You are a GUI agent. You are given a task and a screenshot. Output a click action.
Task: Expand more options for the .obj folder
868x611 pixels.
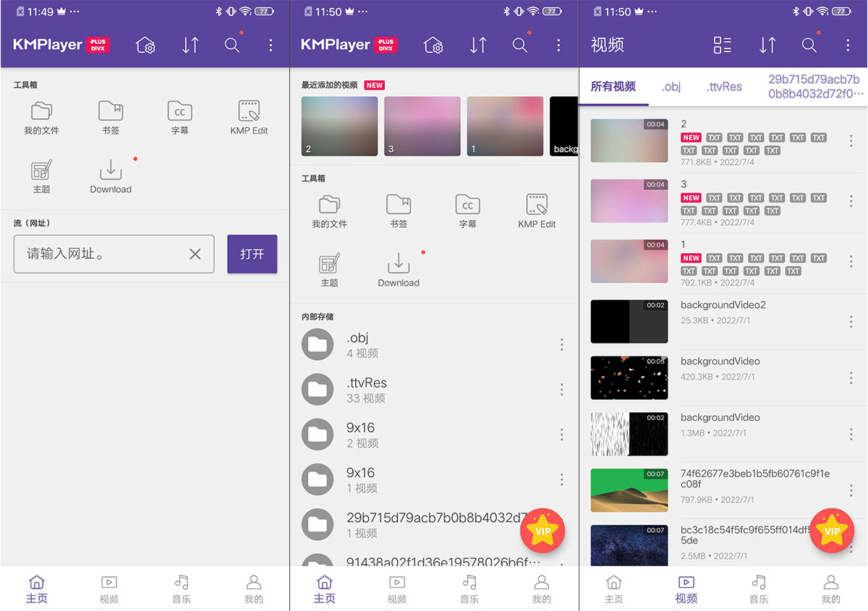pos(561,345)
